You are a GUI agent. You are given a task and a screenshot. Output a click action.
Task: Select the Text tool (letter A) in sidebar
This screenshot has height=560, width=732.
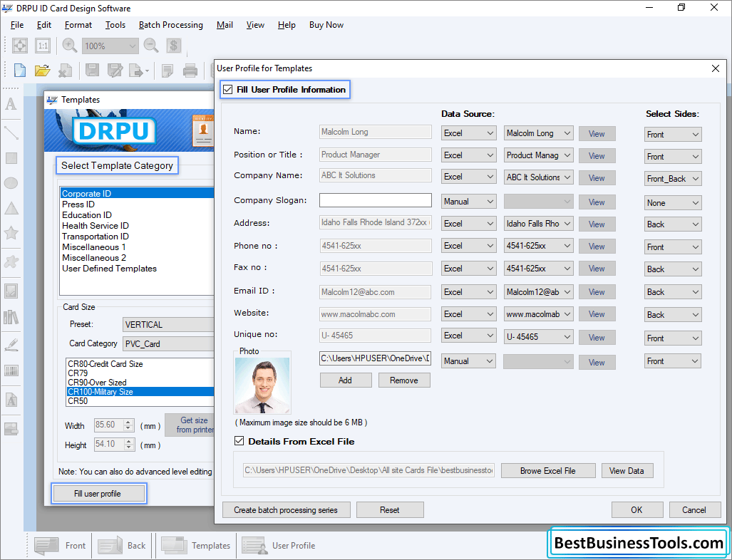(11, 103)
